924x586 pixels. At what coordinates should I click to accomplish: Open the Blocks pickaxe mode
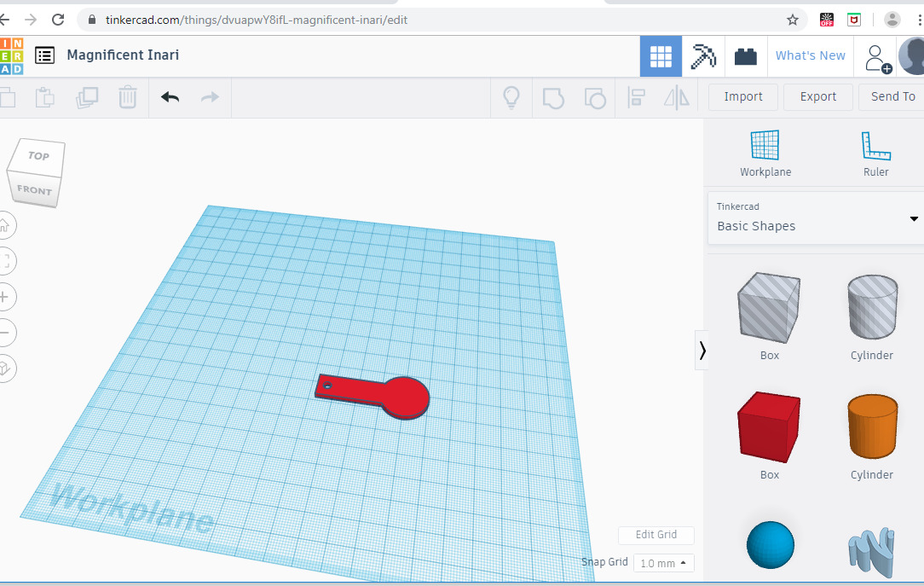(703, 56)
